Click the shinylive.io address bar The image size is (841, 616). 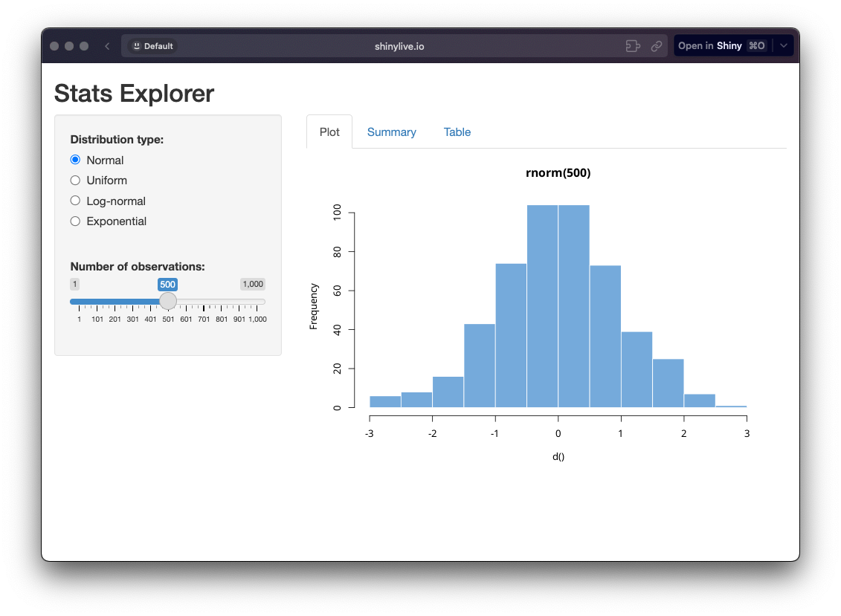[x=399, y=46]
